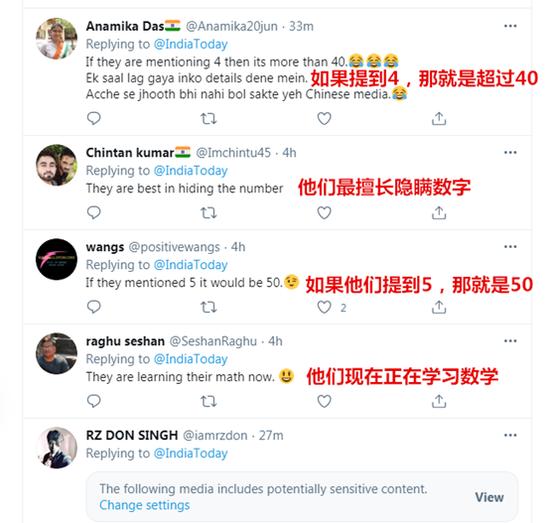Open Change settings for sensitive media
550x523 pixels.
click(x=144, y=505)
